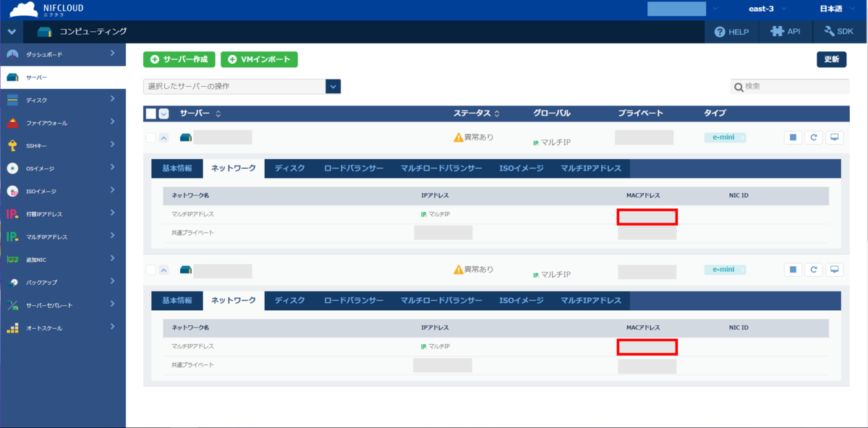Select ネットワーク tab of second server
This screenshot has width=868, height=428.
pos(234,300)
